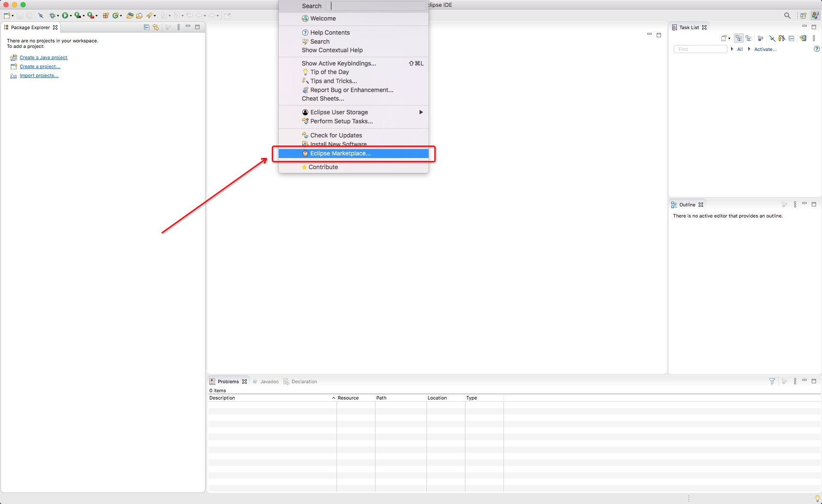Select Eclipse Marketplace... menu item
The image size is (822, 504).
[354, 153]
